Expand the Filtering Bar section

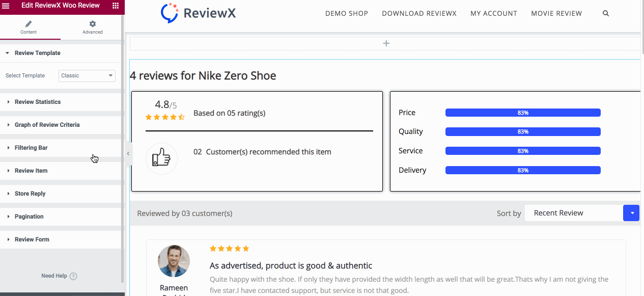click(x=32, y=147)
